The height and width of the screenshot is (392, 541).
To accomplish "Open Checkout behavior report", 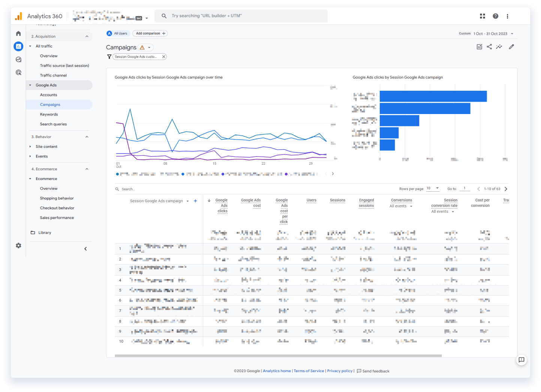I will coord(57,208).
